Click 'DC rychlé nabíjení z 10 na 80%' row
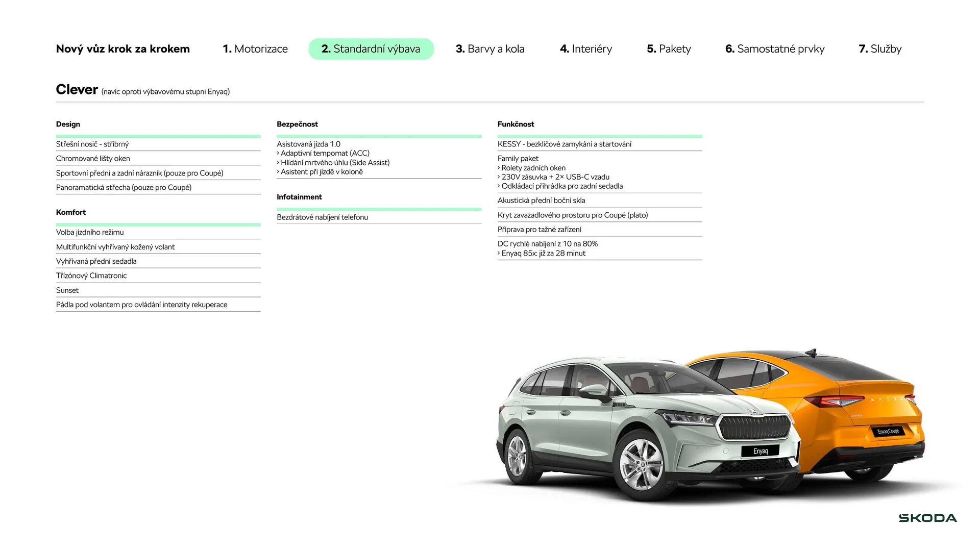This screenshot has width=980, height=551. [x=548, y=244]
